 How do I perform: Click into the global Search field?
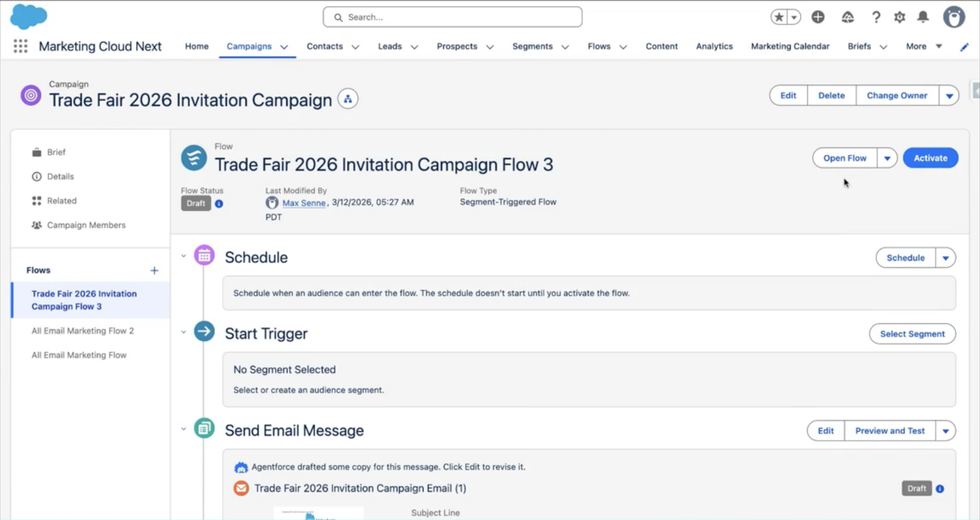pos(452,17)
